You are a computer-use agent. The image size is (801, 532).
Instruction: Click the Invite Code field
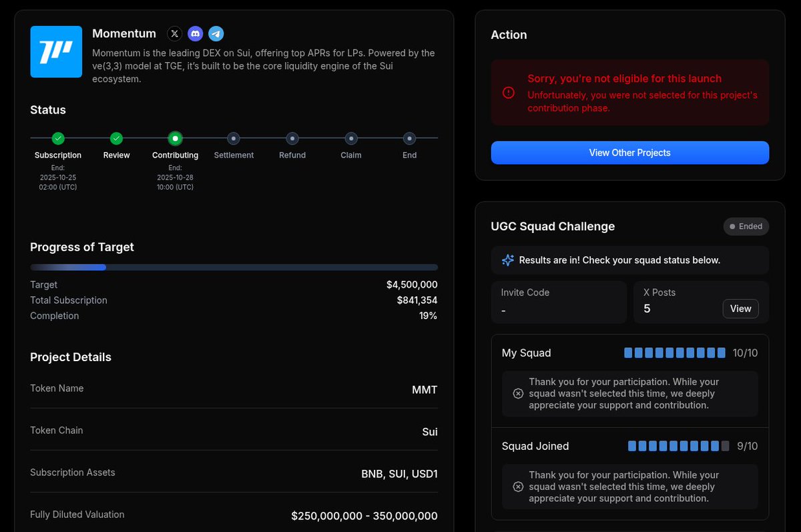coord(559,302)
